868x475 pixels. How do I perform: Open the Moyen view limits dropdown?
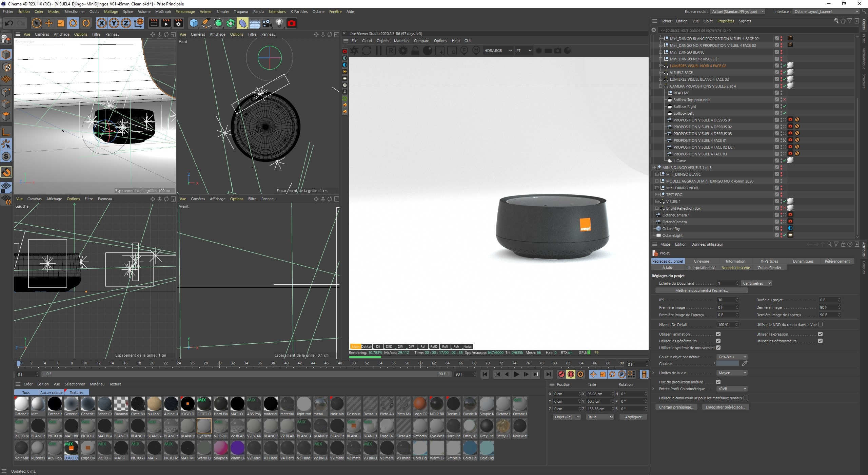pos(732,373)
